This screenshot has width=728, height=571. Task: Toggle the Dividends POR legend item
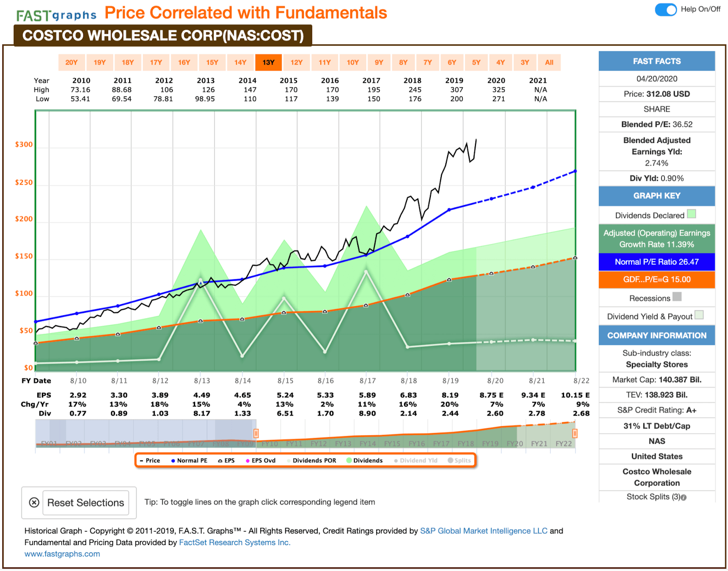point(312,460)
